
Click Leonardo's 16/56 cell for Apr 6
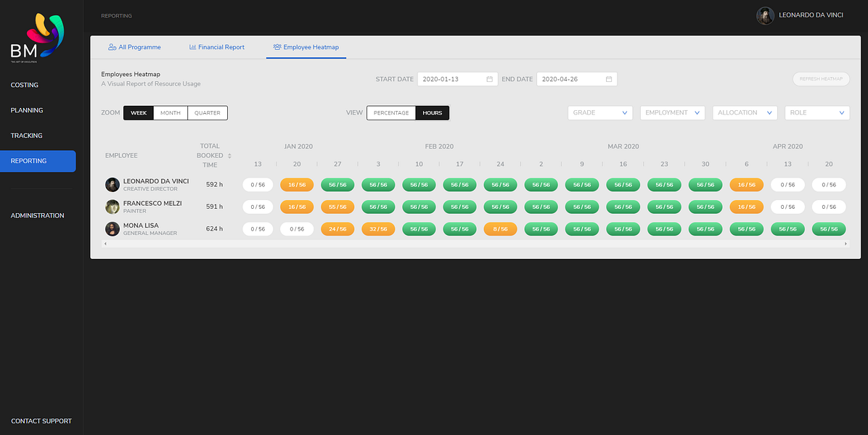[747, 185]
